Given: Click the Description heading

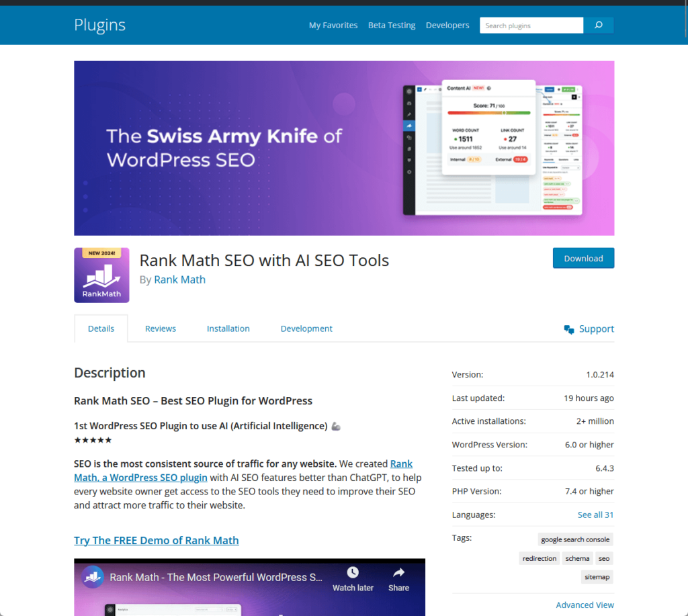Looking at the screenshot, I should point(110,373).
